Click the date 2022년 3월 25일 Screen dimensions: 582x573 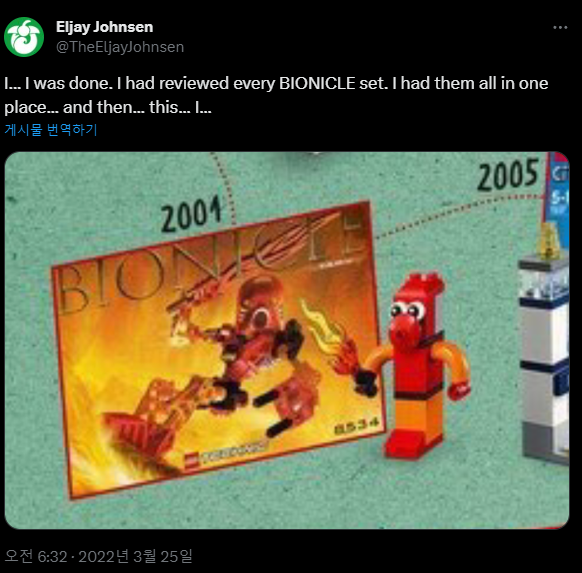[135, 556]
